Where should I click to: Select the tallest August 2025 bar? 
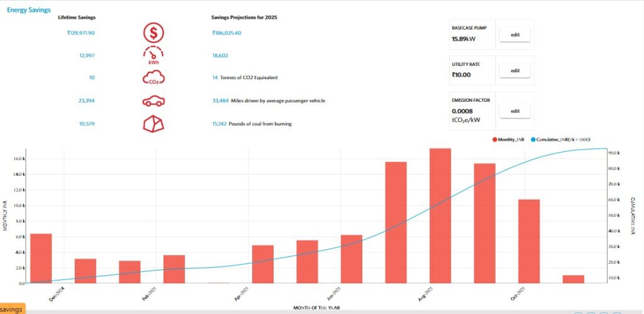440,215
